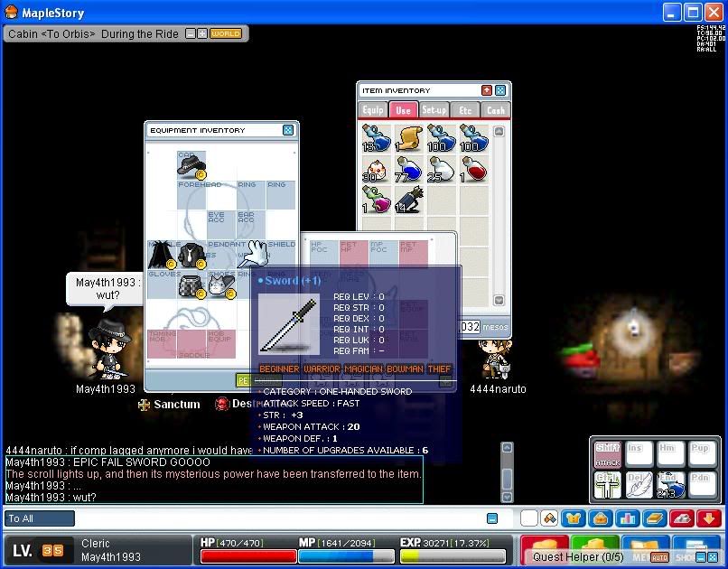This screenshot has height=569, width=728.
Task: Click the PET EQUIP button in Equipment Inventory
Action: (258, 380)
